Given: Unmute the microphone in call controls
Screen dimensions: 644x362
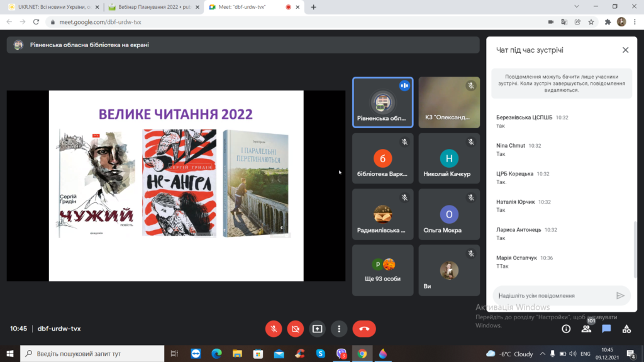Looking at the screenshot, I should [274, 328].
